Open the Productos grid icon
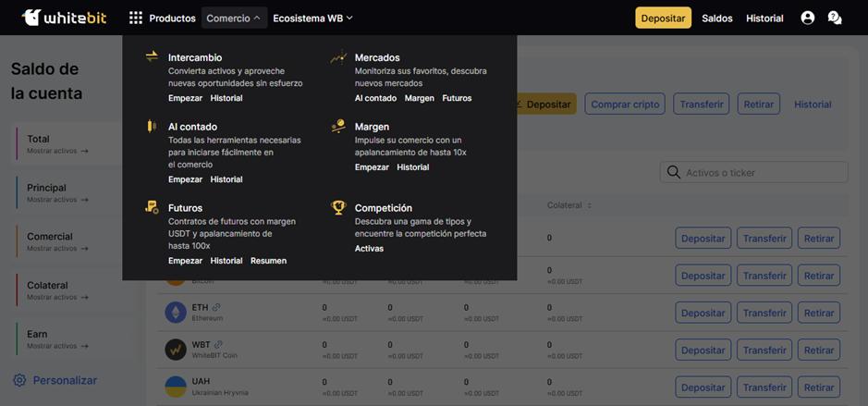868x406 pixels. click(136, 18)
